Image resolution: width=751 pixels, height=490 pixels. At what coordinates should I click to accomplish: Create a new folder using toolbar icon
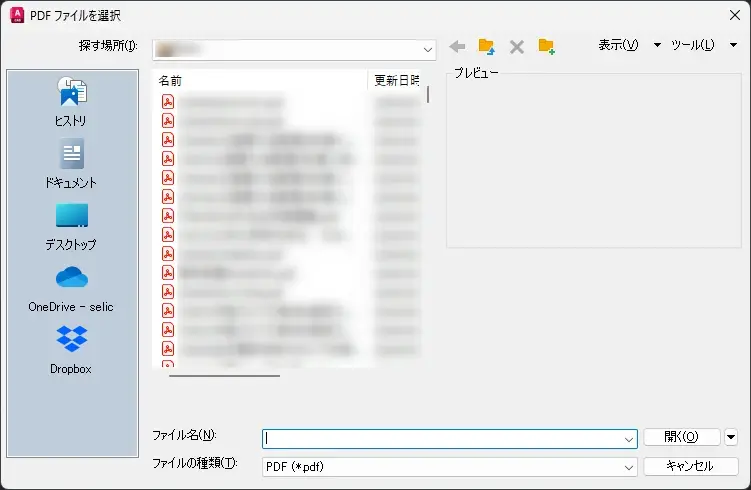pos(546,46)
